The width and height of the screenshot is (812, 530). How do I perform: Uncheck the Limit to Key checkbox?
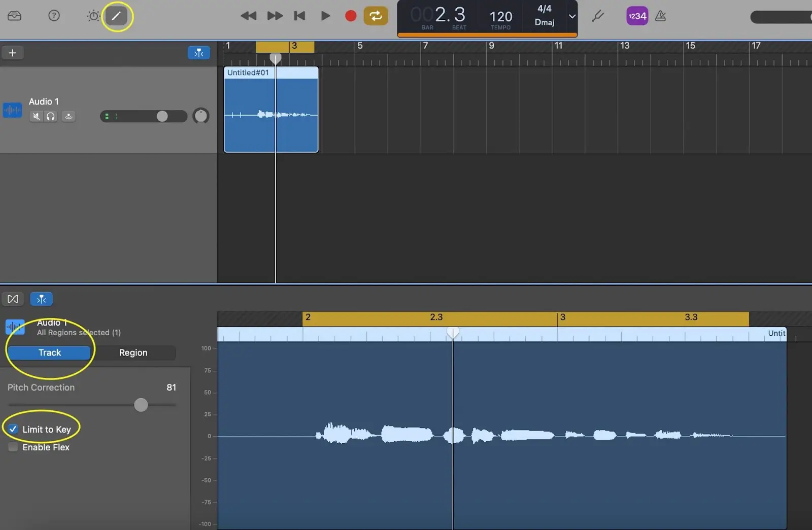click(13, 429)
